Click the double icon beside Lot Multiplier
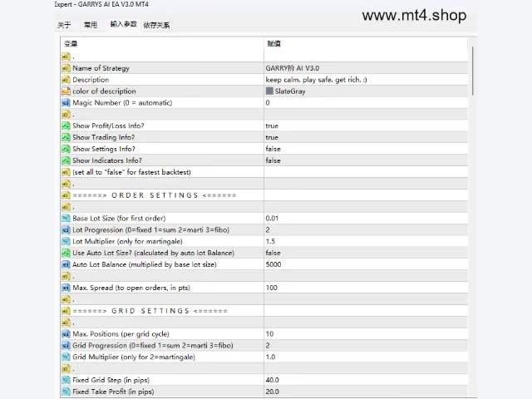The height and width of the screenshot is (399, 532). click(x=66, y=242)
